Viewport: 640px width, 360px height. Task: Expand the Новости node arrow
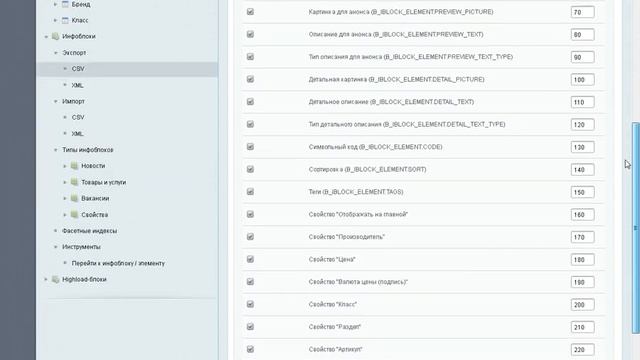tap(65, 166)
